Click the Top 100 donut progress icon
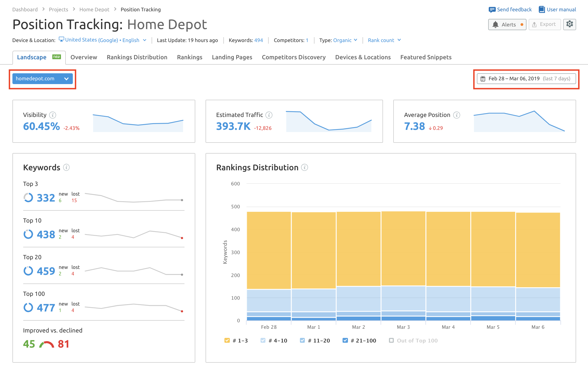This screenshot has width=588, height=367. click(x=28, y=307)
